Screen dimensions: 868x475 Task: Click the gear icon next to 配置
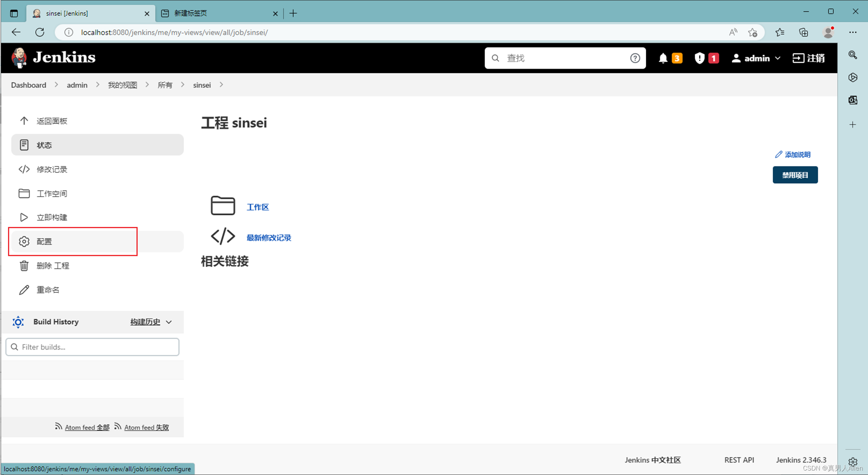tap(24, 242)
